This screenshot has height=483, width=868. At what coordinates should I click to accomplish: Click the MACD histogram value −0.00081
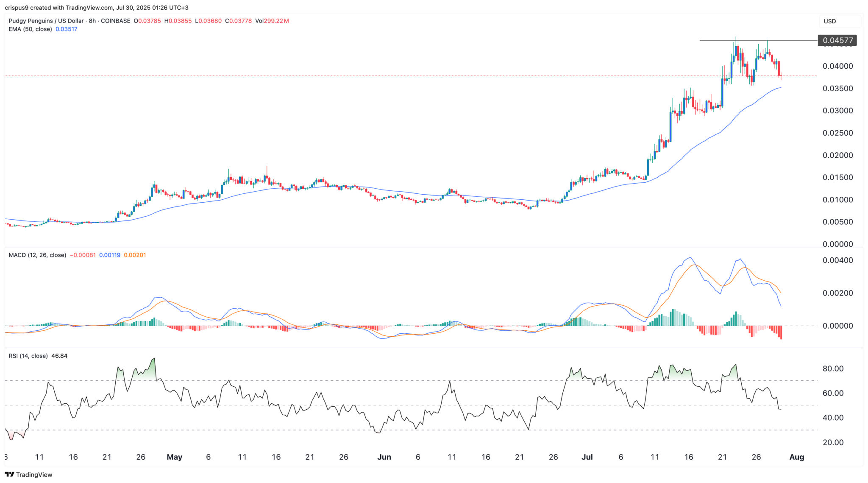coord(83,255)
